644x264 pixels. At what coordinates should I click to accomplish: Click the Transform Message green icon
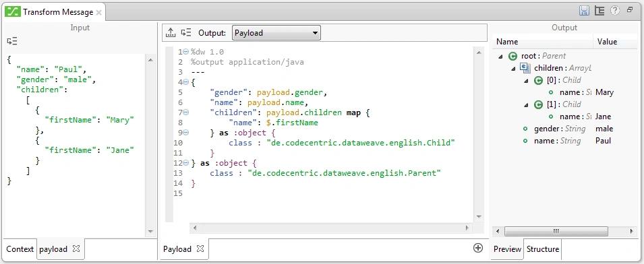[13, 12]
